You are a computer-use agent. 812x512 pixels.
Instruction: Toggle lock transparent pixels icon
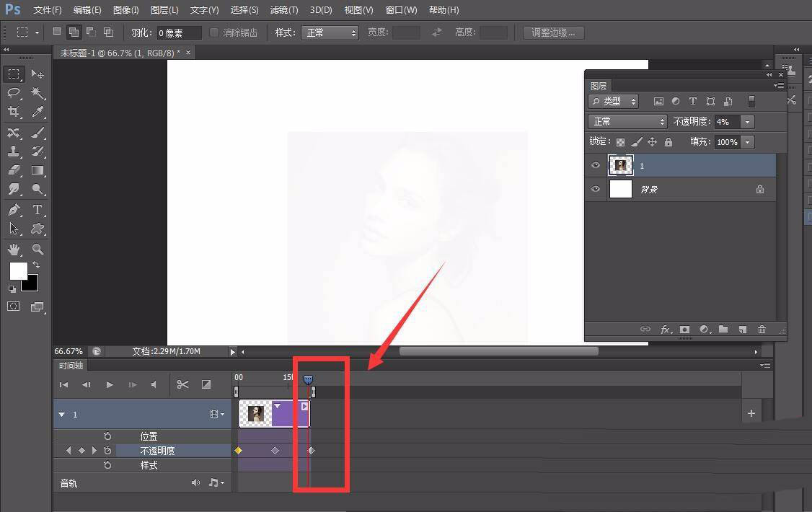[x=620, y=142]
